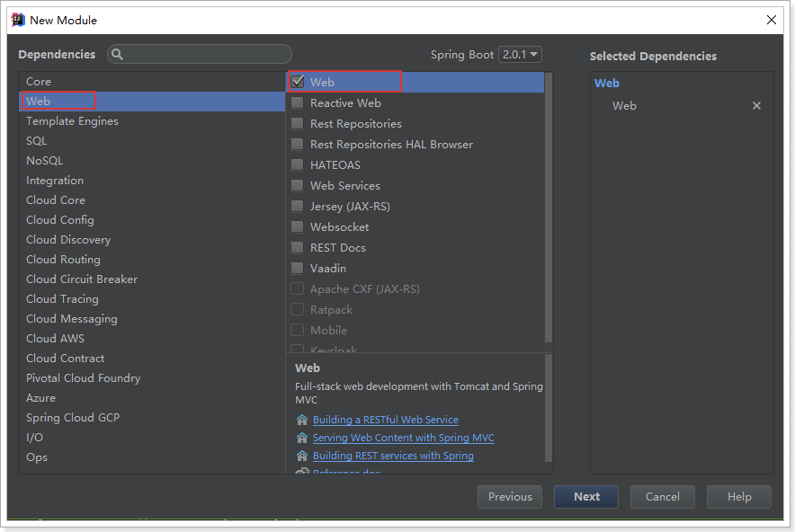Click the Next button
The image size is (795, 532).
click(x=585, y=496)
